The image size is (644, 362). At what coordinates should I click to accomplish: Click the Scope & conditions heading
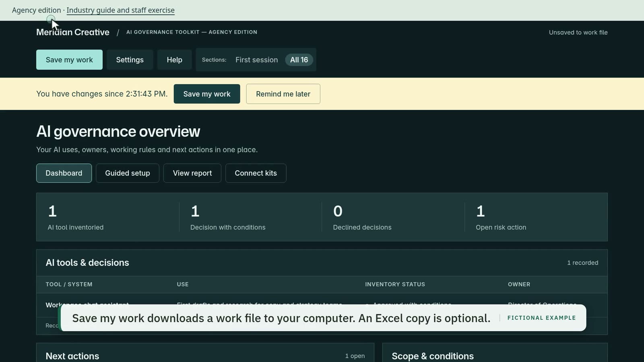[433, 356]
